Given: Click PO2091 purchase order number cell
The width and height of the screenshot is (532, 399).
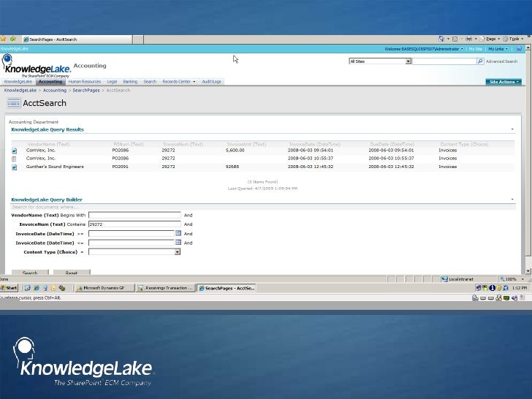Looking at the screenshot, I should pos(120,167).
